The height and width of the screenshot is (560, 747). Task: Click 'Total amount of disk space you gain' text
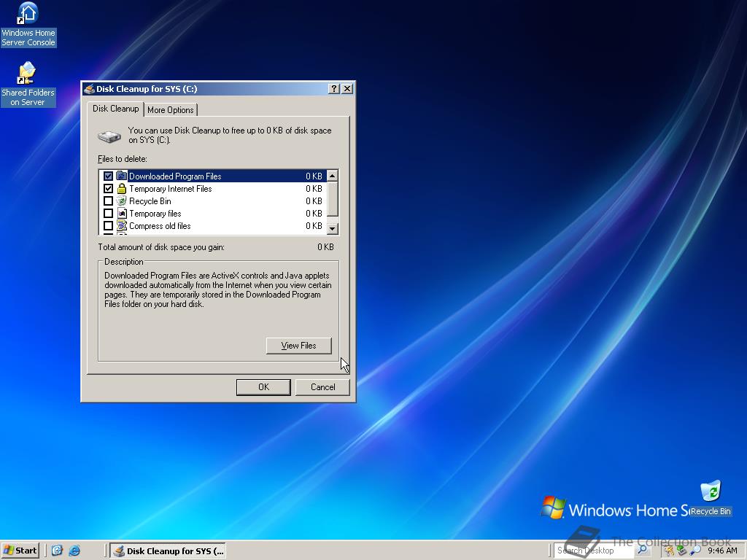coord(161,247)
